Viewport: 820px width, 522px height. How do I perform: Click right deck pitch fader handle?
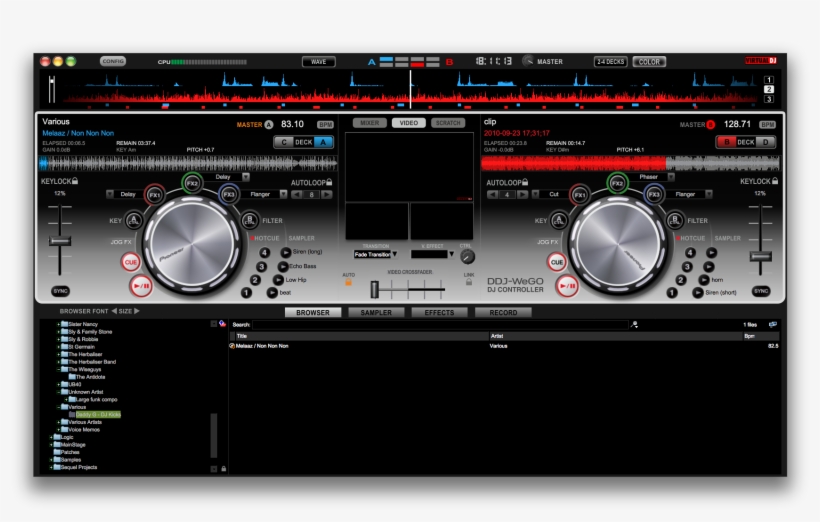[x=760, y=256]
